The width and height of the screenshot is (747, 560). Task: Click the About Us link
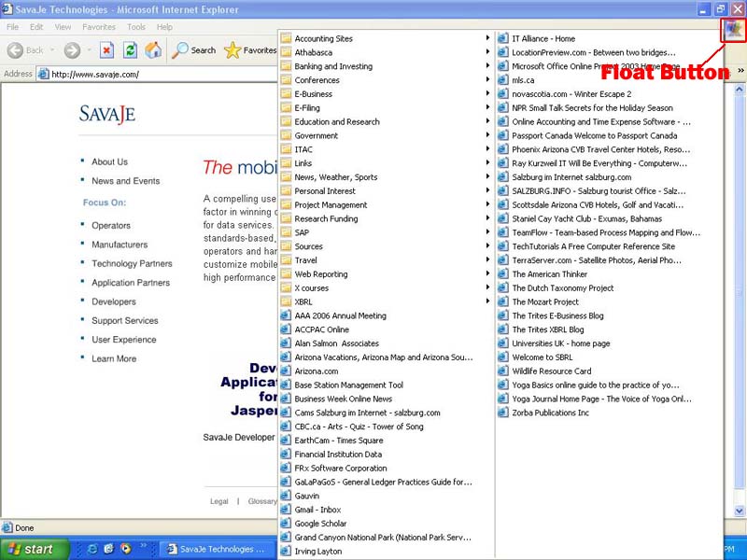[x=109, y=161]
